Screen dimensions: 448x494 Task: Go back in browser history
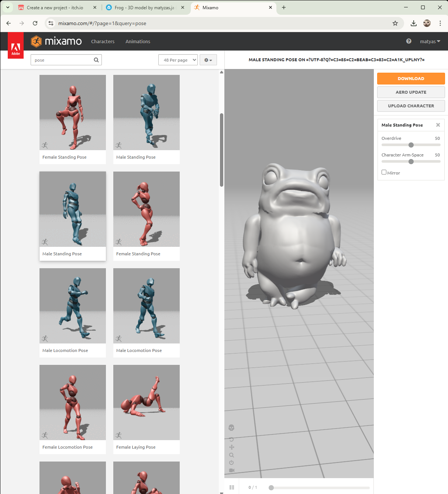click(8, 23)
